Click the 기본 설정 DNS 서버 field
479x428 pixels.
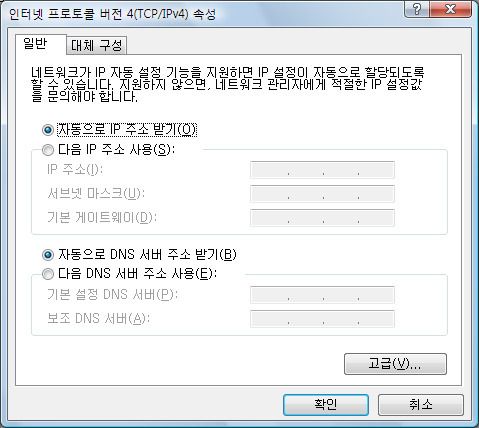pyautogui.click(x=322, y=295)
